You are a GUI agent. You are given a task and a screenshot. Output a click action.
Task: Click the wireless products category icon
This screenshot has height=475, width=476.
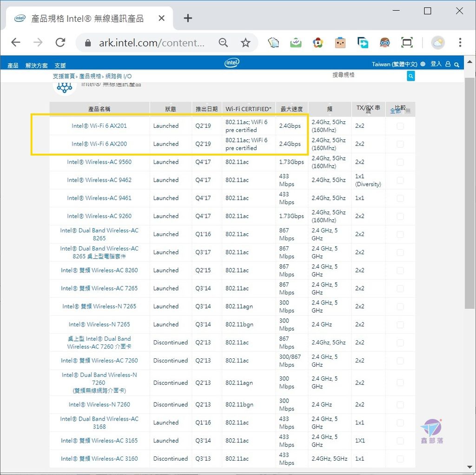pyautogui.click(x=64, y=87)
